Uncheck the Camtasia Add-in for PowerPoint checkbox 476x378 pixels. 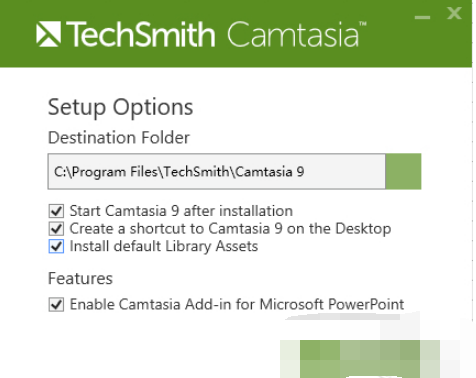coord(56,304)
